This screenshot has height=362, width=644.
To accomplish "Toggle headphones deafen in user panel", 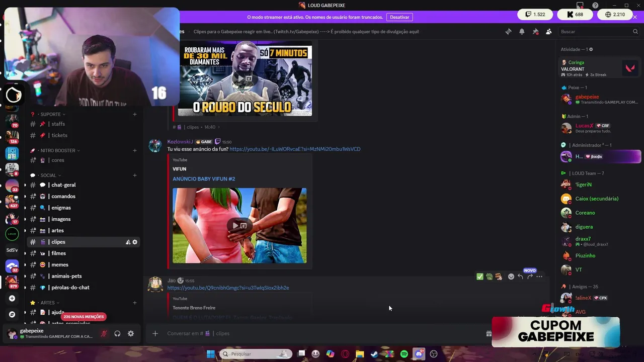I will tap(117, 333).
